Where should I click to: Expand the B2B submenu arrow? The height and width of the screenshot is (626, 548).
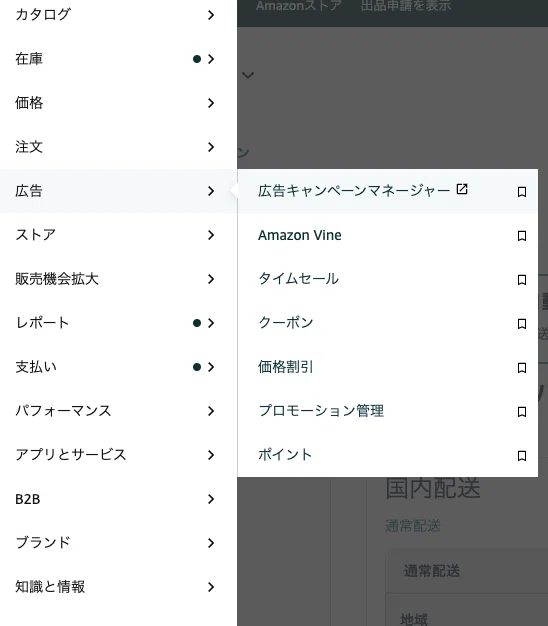pos(211,499)
